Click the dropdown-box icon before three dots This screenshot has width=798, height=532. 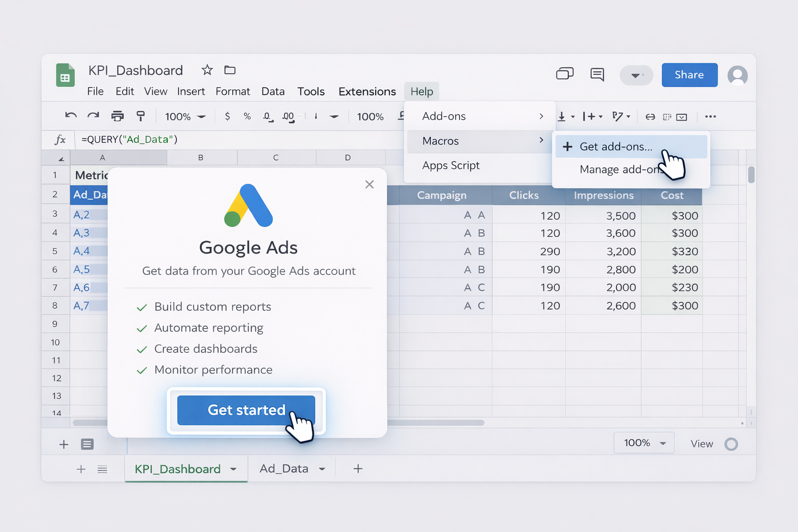(x=682, y=117)
